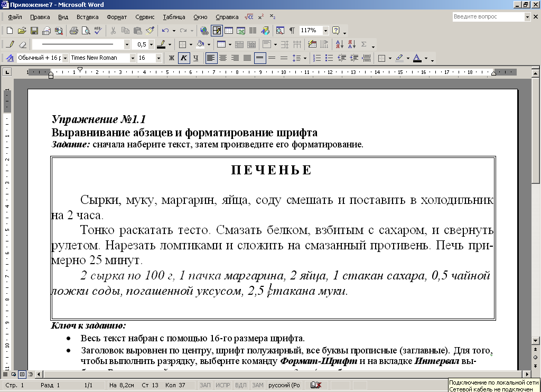This screenshot has height=392, width=541.
Task: Save the document with floppy icon
Action: pos(34,31)
